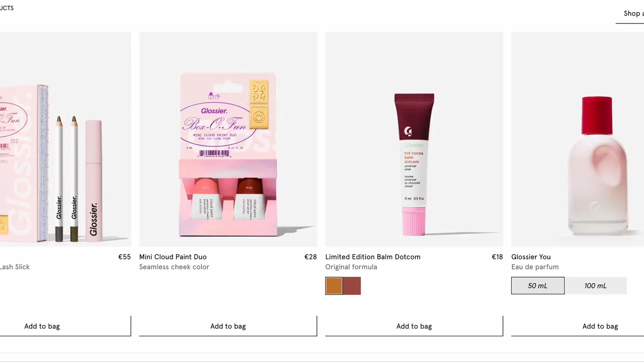Click the Mini Cloud Paint Duo title
This screenshot has height=362, width=644.
(173, 257)
